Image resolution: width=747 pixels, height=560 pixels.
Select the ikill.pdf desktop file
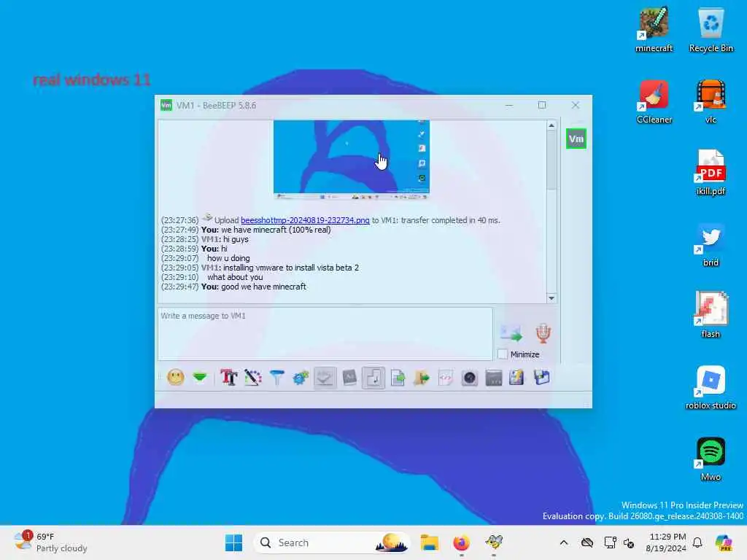tap(711, 173)
